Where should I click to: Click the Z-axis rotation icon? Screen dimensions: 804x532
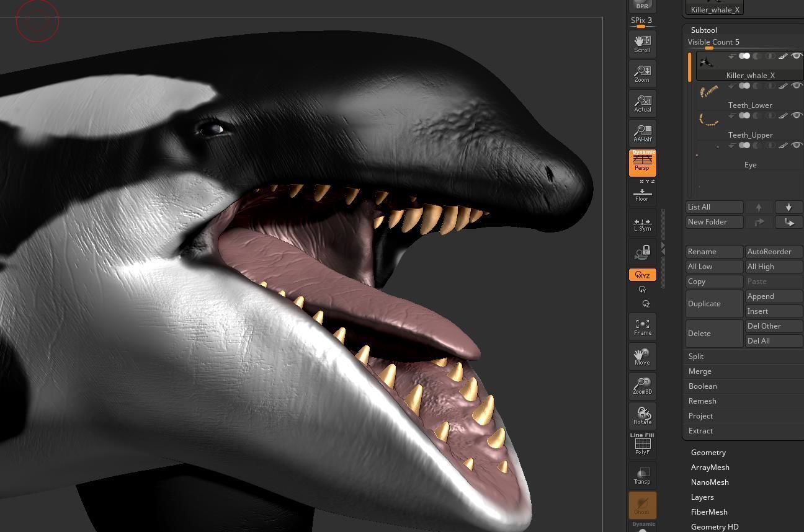tap(646, 304)
